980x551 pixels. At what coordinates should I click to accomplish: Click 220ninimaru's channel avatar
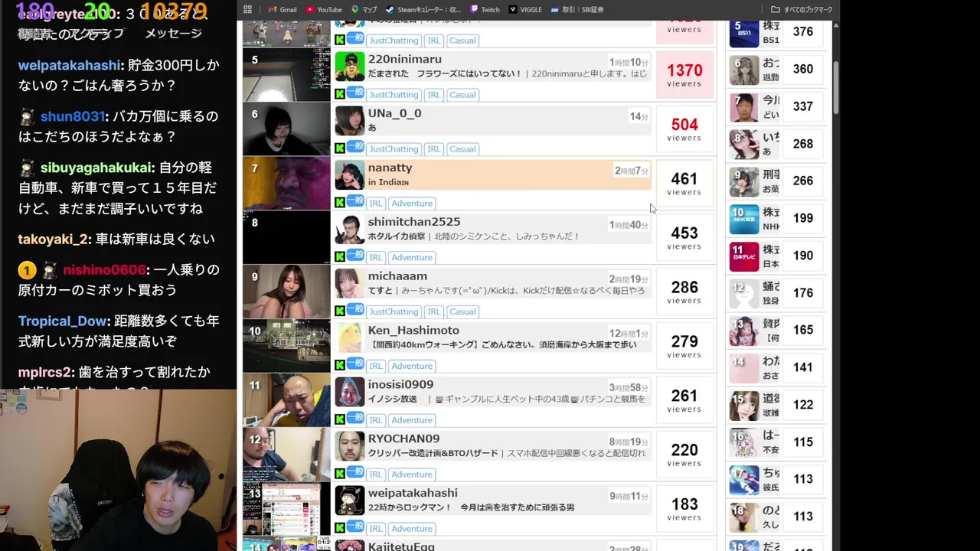(350, 67)
